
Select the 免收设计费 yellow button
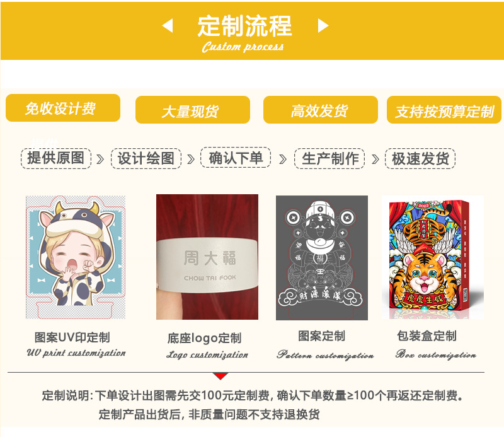pyautogui.click(x=63, y=108)
